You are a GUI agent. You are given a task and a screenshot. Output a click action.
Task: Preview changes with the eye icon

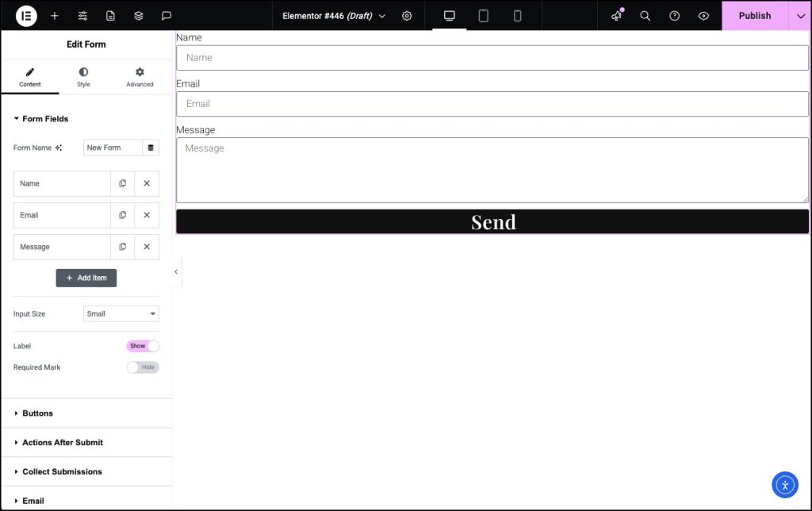tap(703, 16)
